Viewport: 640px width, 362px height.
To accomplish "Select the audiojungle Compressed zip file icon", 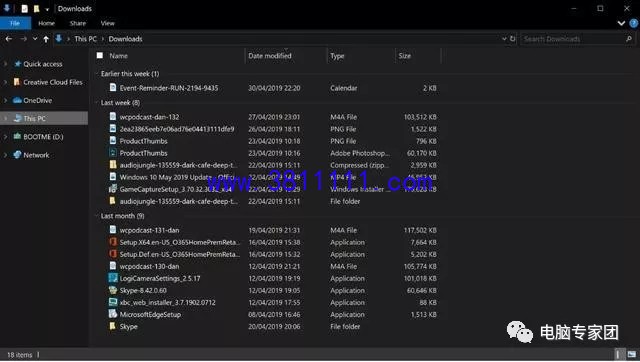I will click(x=113, y=164).
